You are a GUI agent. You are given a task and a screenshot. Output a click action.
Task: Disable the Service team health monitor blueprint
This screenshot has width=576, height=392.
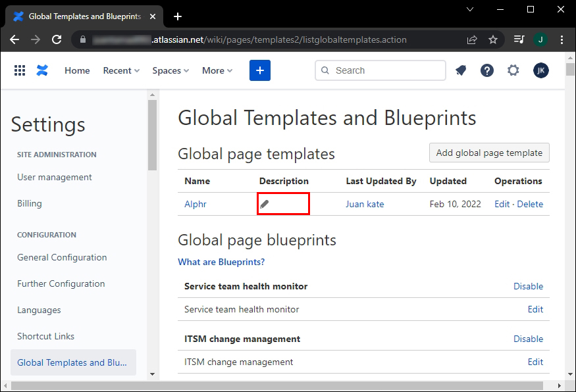point(528,286)
